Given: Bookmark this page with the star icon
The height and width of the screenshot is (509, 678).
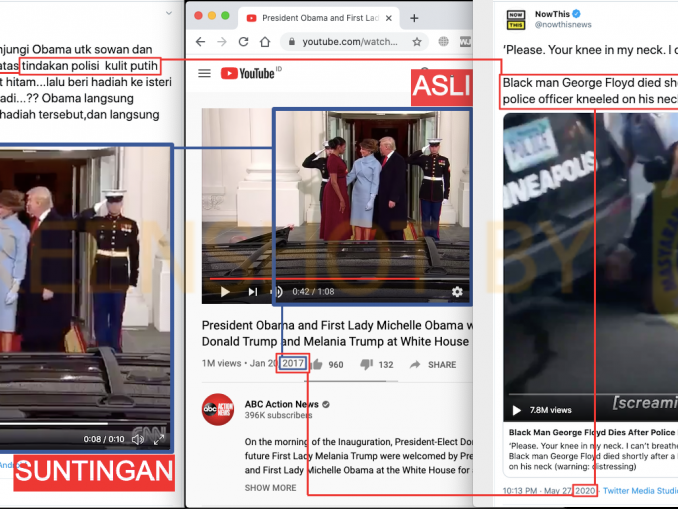Looking at the screenshot, I should [417, 42].
